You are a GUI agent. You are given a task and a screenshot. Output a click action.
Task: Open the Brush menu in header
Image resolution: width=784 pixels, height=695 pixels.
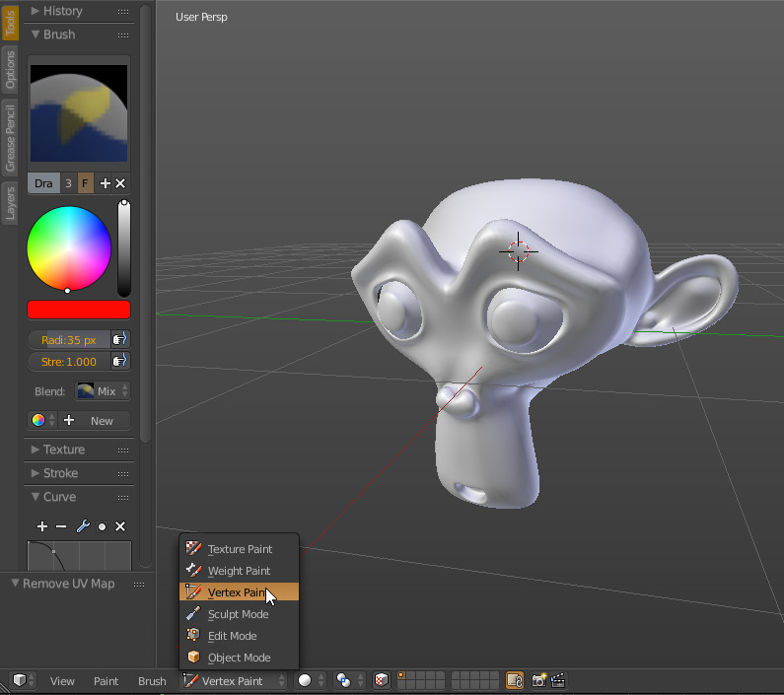pyautogui.click(x=152, y=681)
